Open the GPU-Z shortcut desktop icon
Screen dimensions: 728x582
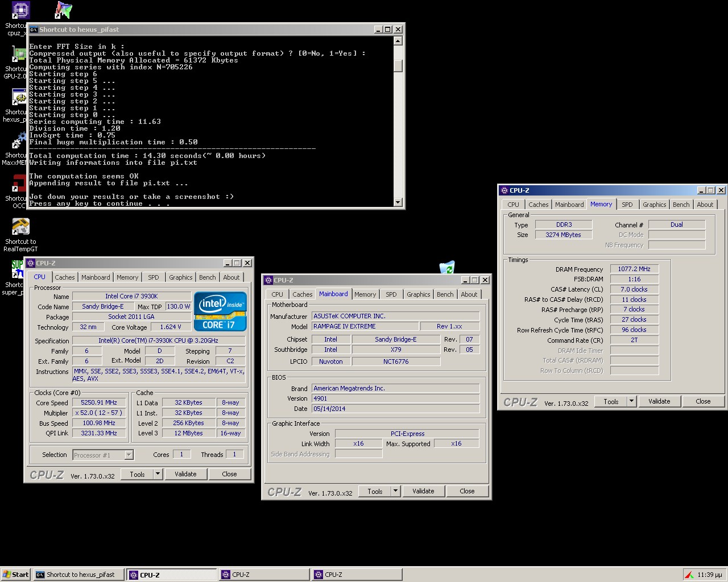19,55
